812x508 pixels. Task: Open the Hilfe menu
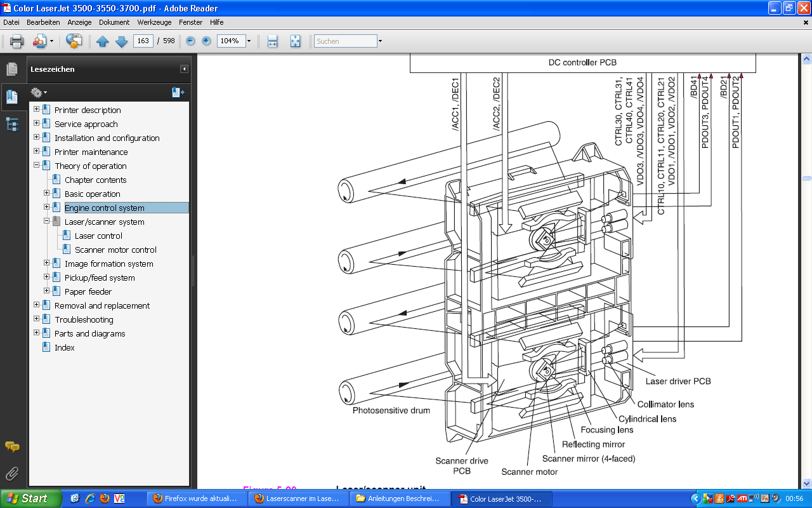217,22
